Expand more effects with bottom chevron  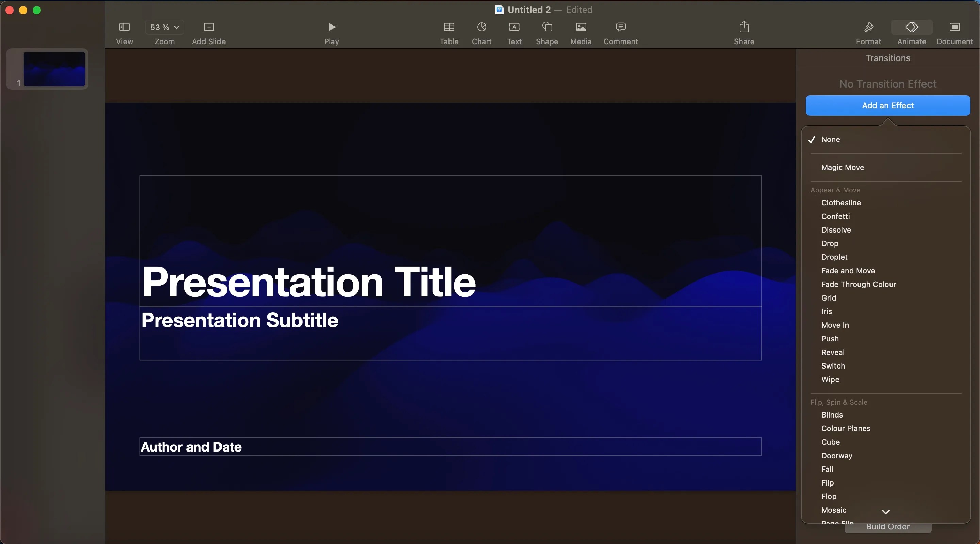tap(885, 512)
